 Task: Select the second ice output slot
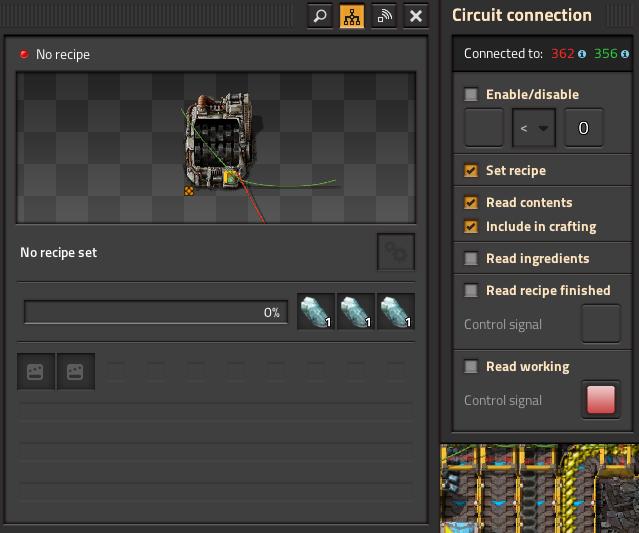pyautogui.click(x=356, y=312)
